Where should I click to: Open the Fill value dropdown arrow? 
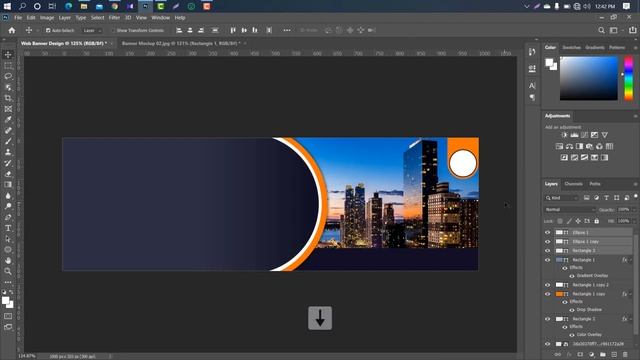[633, 221]
